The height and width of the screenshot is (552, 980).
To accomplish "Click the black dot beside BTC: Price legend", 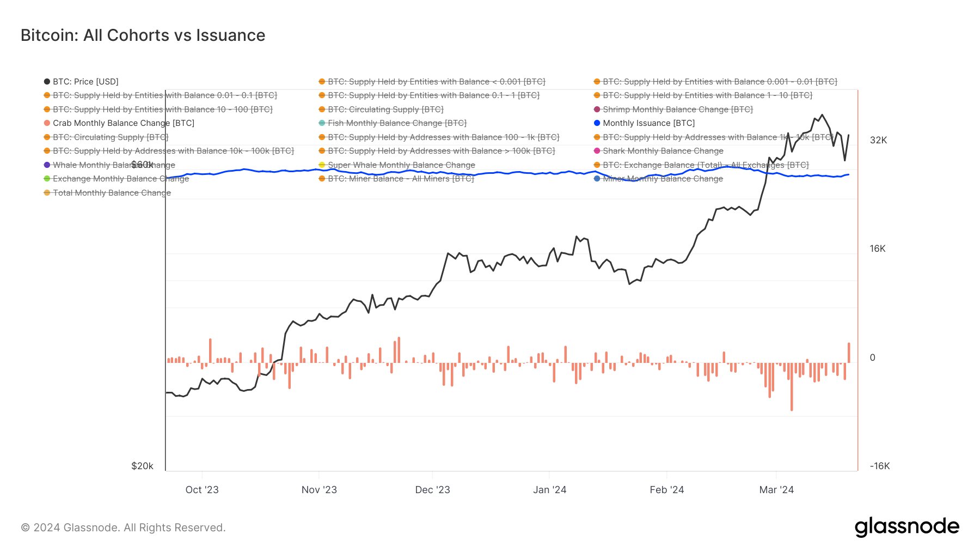I will click(x=47, y=82).
